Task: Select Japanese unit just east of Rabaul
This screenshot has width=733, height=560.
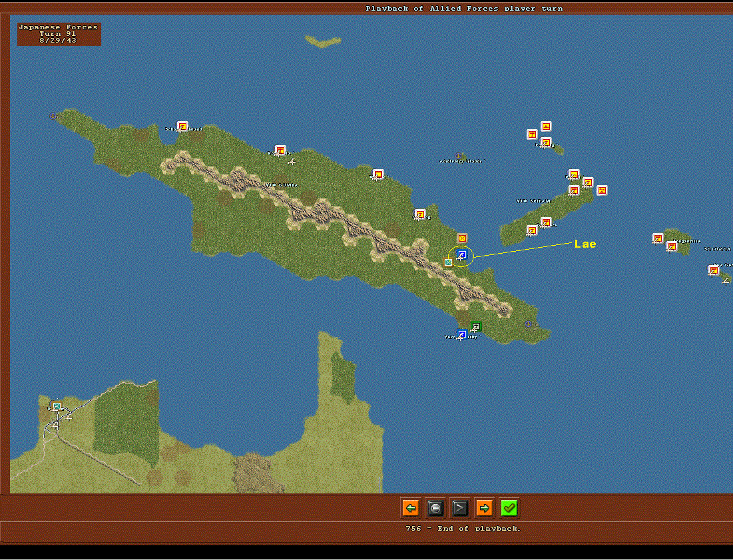Action: [x=588, y=182]
